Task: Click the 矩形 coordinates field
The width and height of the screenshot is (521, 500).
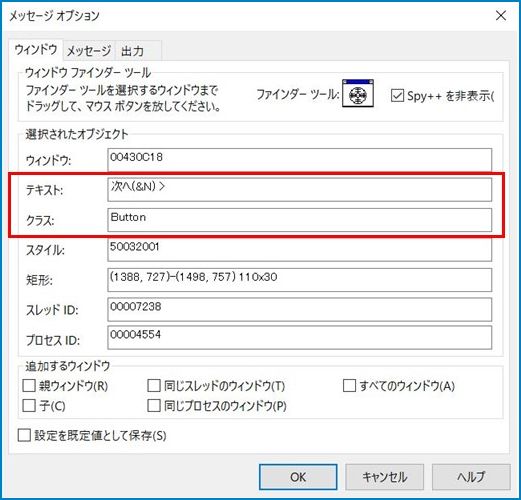Action: (x=299, y=280)
